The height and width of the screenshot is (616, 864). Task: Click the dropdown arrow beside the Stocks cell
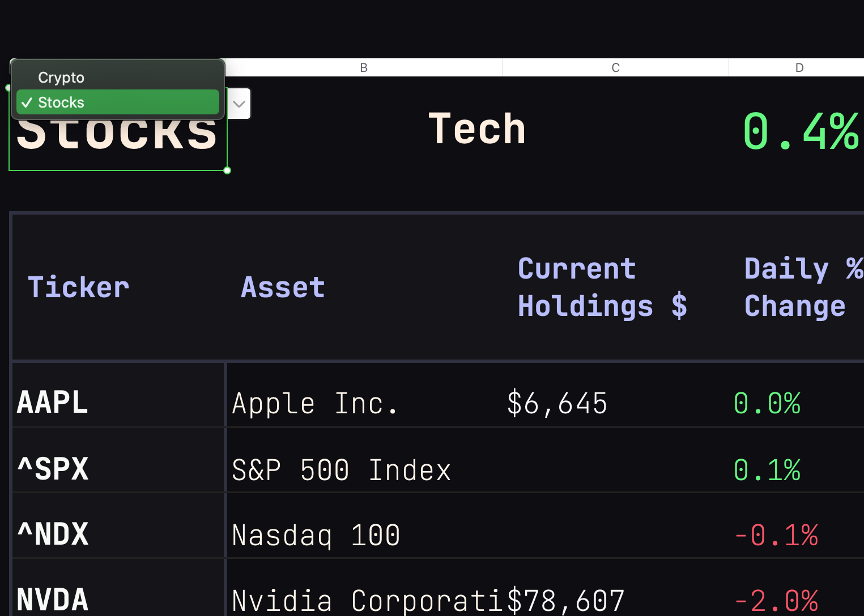[239, 104]
